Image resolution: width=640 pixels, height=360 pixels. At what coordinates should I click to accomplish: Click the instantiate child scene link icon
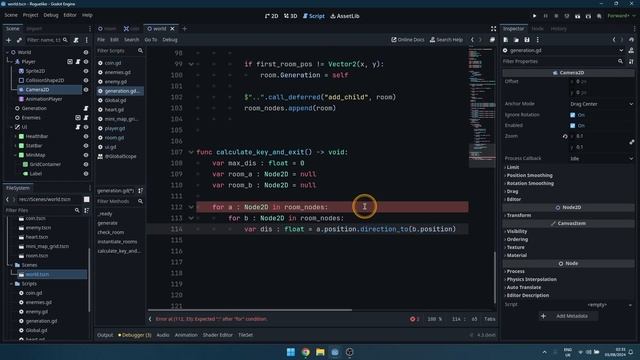point(19,40)
